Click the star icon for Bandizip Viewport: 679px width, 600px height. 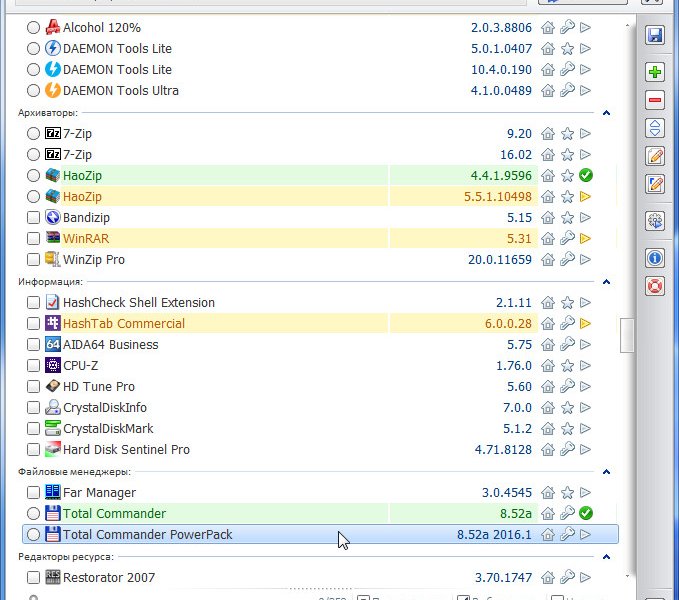(x=567, y=217)
